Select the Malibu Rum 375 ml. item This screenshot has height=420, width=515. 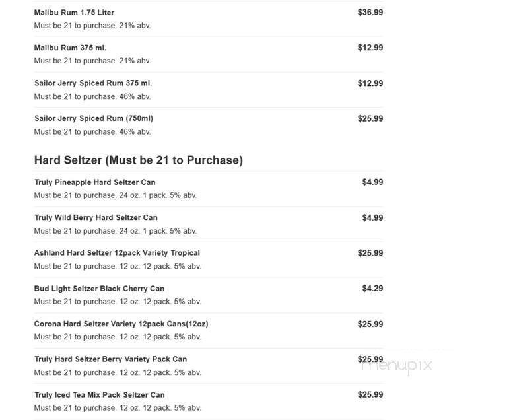coord(70,48)
